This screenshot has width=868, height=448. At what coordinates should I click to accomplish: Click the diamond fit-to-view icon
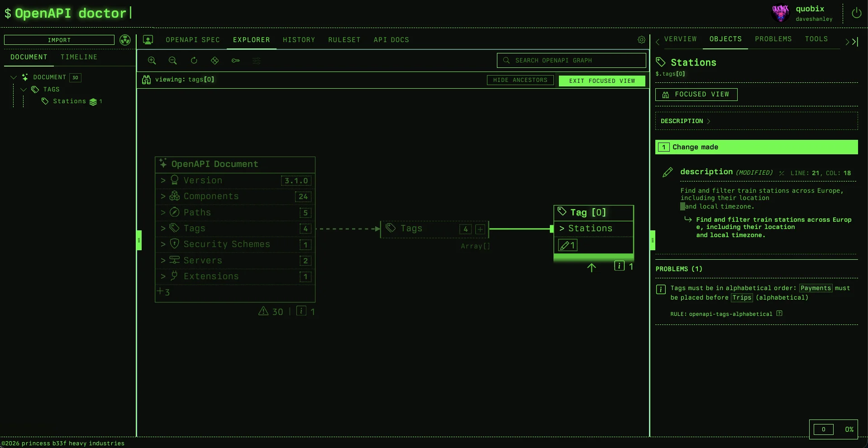pos(215,61)
